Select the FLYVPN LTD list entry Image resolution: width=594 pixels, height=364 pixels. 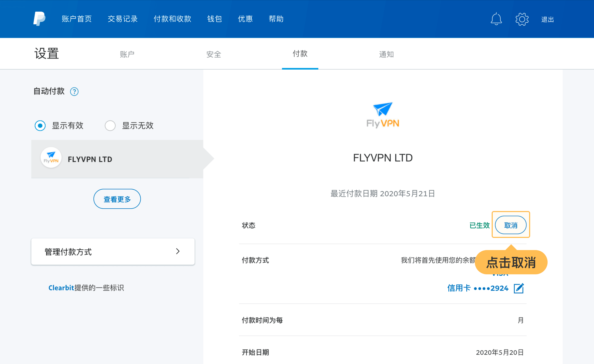[90, 159]
